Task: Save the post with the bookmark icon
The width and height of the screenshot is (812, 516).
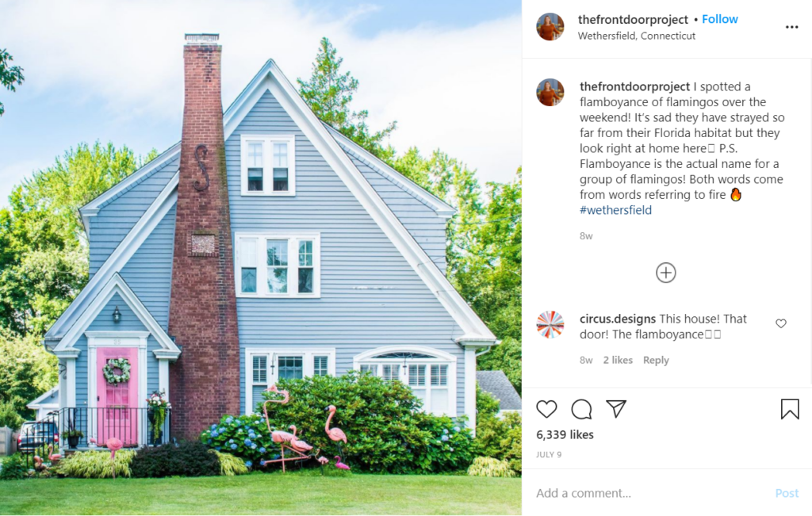Action: [x=790, y=409]
